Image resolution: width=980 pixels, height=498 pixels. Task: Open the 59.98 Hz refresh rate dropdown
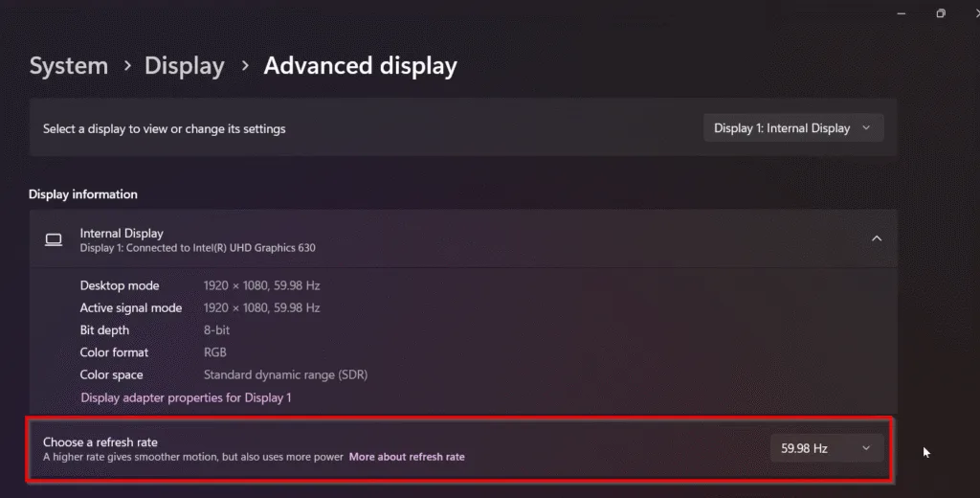826,448
